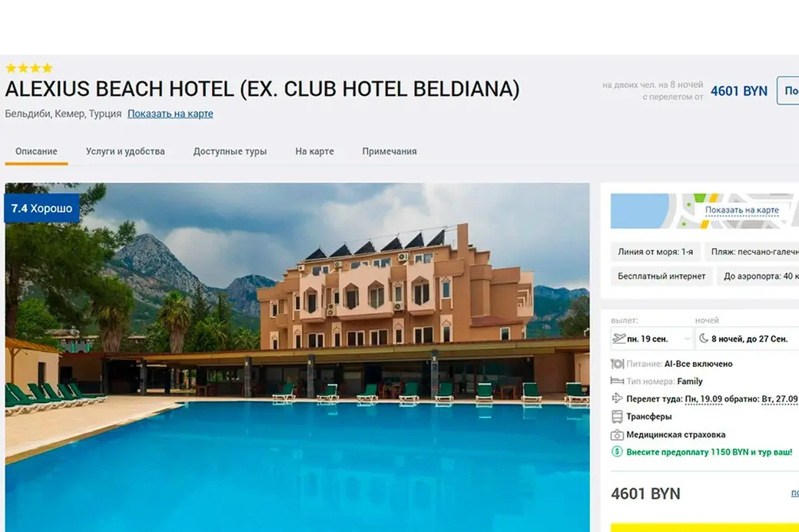
Task: Open the departure date dropdown
Action: click(651, 339)
